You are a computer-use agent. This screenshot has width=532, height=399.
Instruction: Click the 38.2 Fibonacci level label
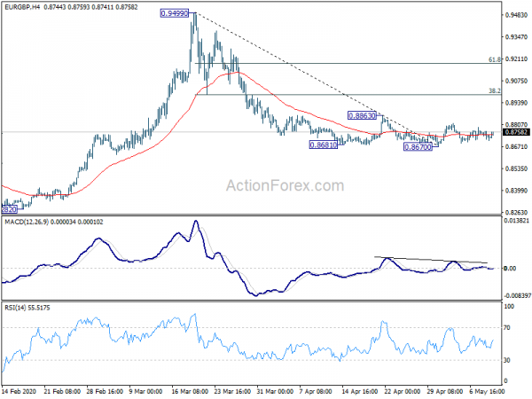pyautogui.click(x=495, y=90)
